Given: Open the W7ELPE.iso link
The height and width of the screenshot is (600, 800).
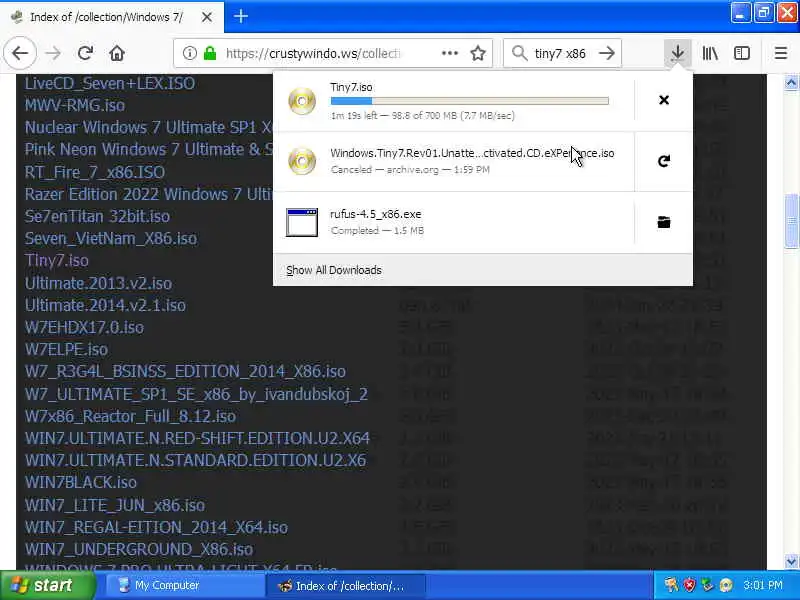Looking at the screenshot, I should [66, 349].
